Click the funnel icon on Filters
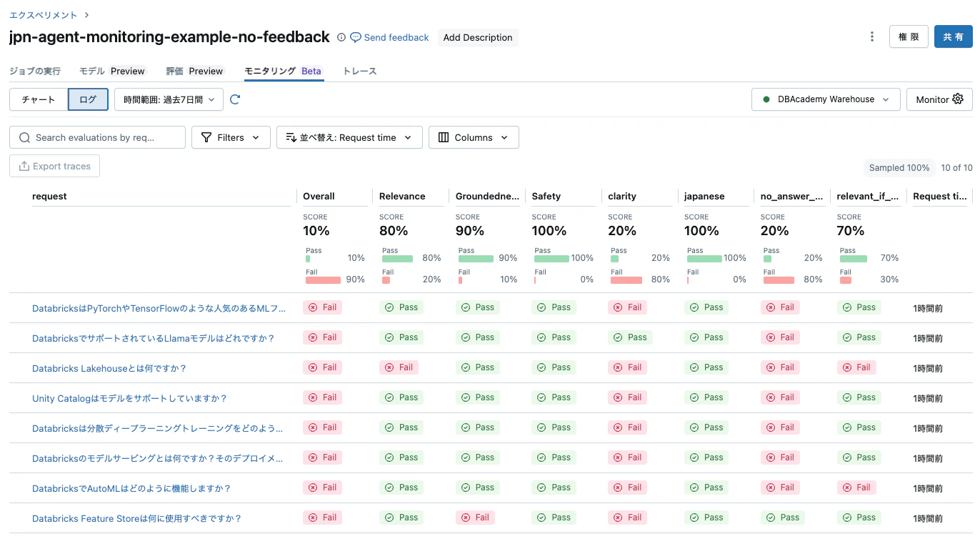Image resolution: width=980 pixels, height=539 pixels. point(206,137)
